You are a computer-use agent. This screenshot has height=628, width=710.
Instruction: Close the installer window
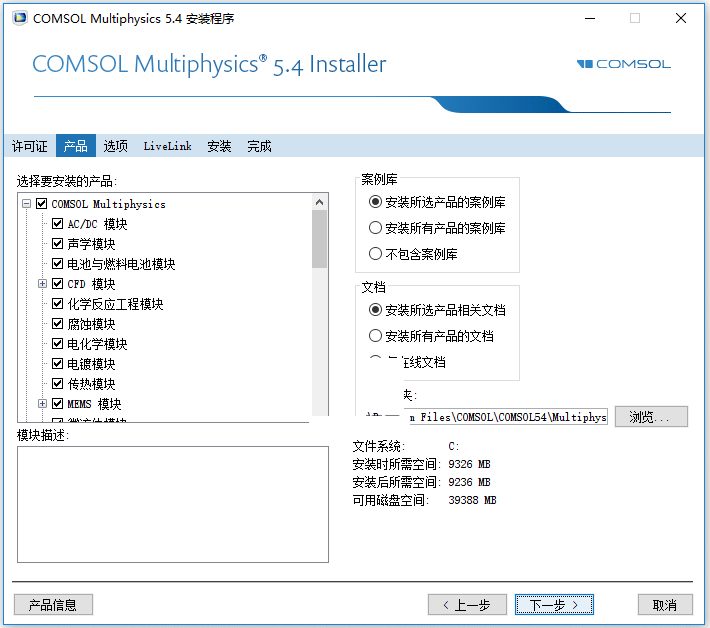click(x=681, y=18)
